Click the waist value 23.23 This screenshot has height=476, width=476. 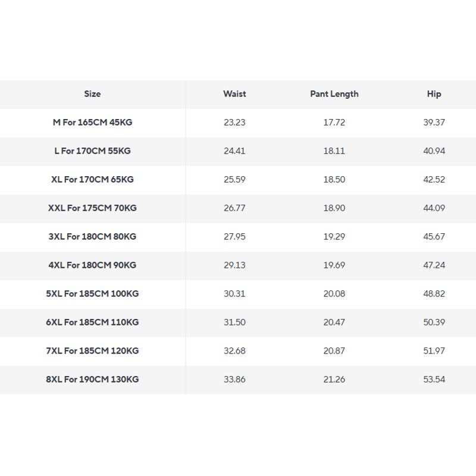pyautogui.click(x=234, y=123)
